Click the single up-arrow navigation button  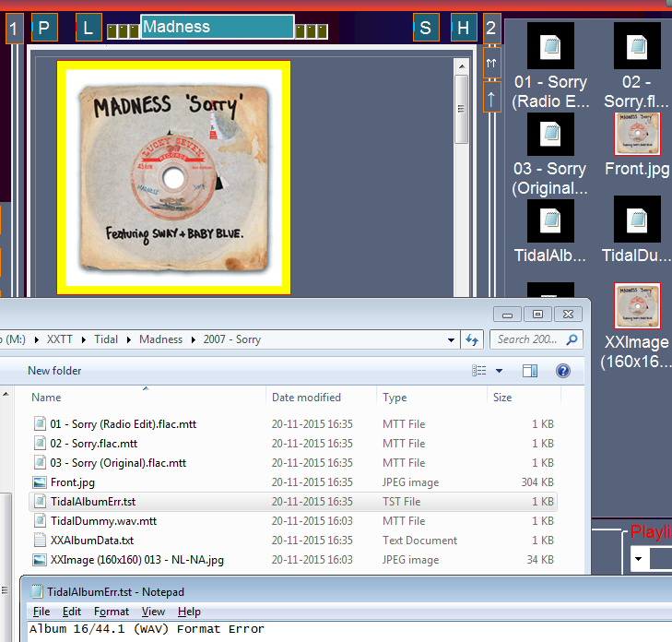click(x=492, y=98)
